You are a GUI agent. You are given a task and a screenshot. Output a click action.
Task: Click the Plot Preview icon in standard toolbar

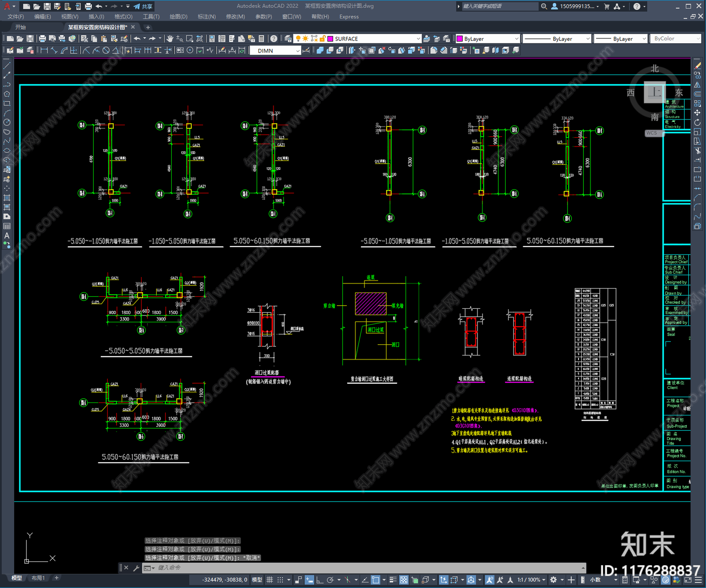[52, 39]
